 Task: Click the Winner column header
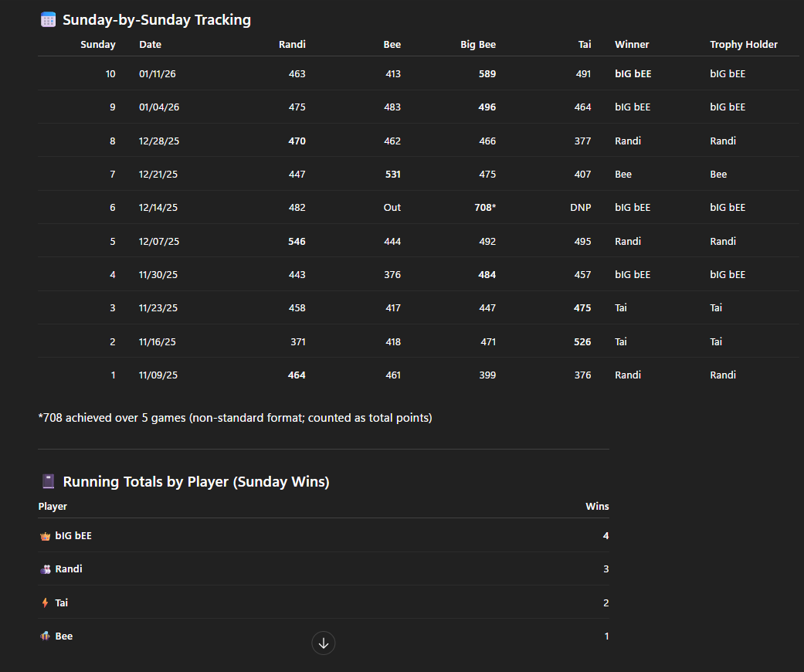(x=632, y=45)
